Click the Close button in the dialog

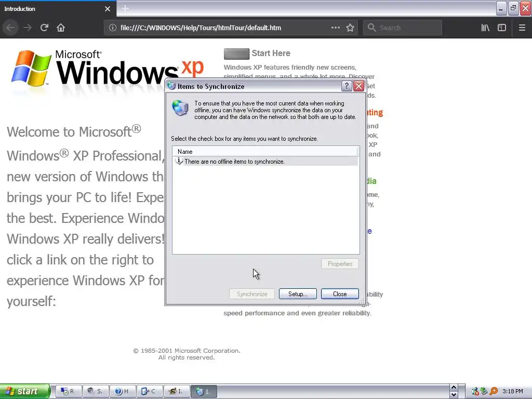[x=340, y=294]
